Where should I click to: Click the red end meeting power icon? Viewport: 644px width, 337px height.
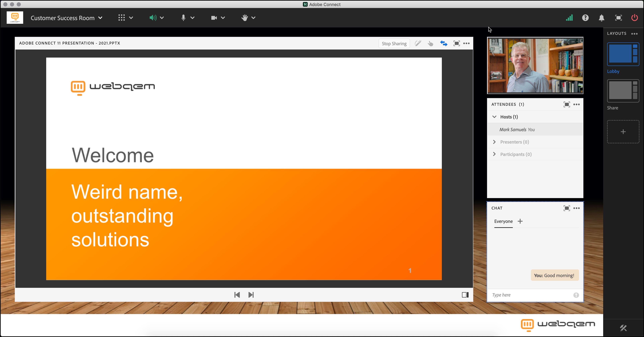(x=634, y=18)
